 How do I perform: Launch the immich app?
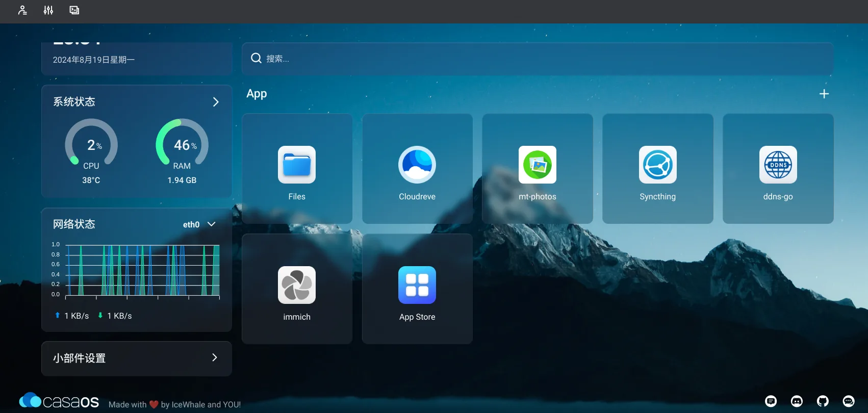pyautogui.click(x=297, y=289)
